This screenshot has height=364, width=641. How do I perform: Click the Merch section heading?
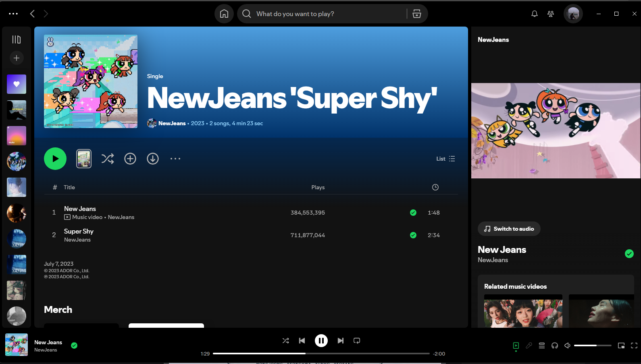(x=58, y=310)
